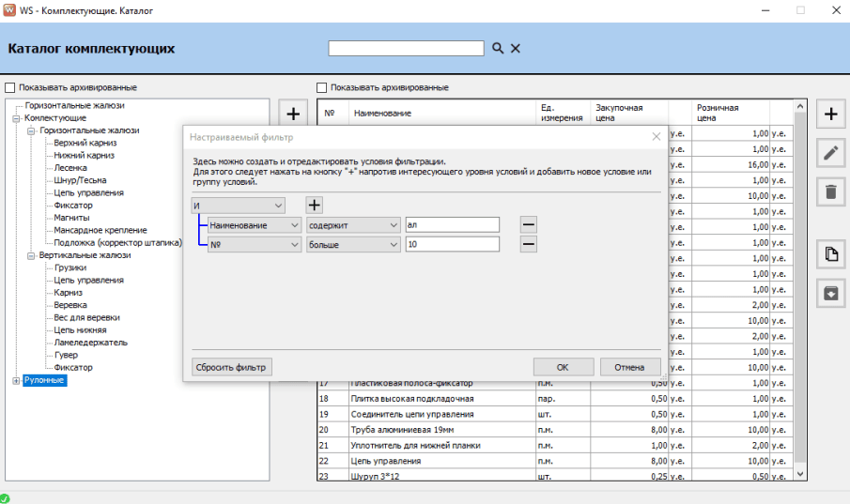Click the trash delete icon on right
850x504 pixels.
(x=830, y=192)
